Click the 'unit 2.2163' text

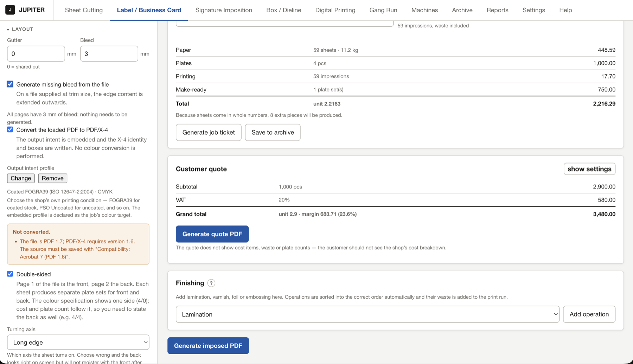(x=327, y=104)
